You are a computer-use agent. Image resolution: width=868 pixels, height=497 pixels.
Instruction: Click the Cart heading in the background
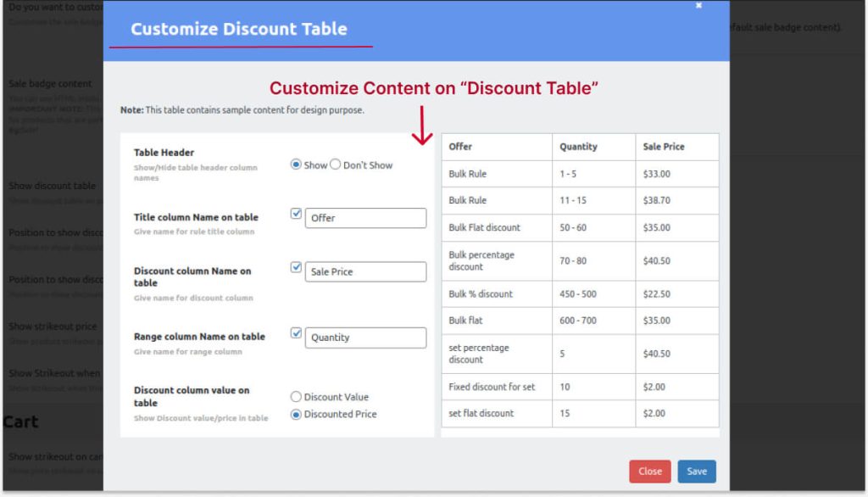point(19,422)
